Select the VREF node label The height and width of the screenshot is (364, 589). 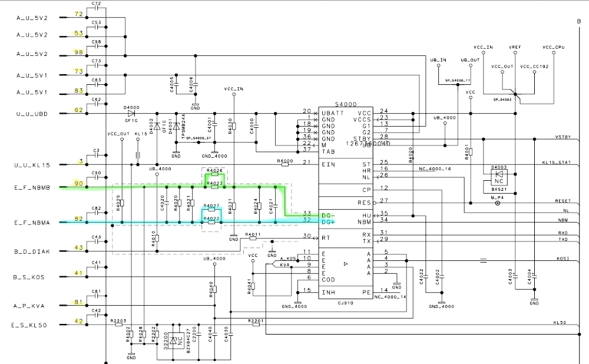pos(514,47)
